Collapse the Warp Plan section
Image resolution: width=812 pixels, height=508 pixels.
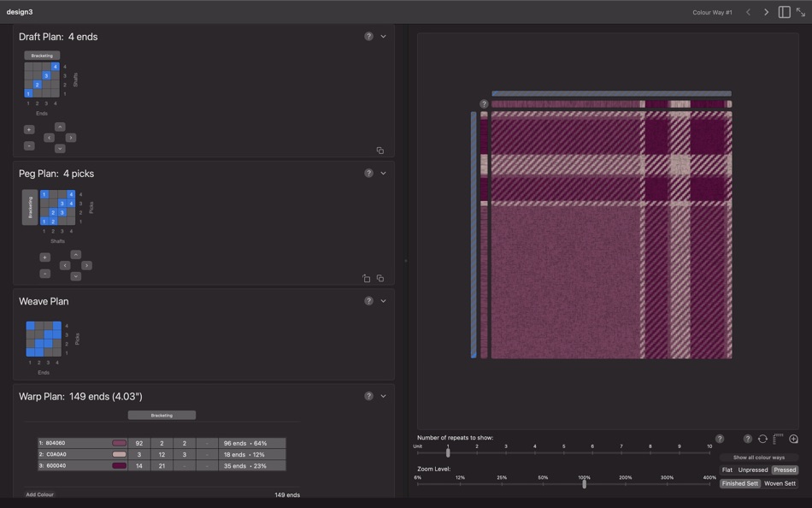pos(383,396)
